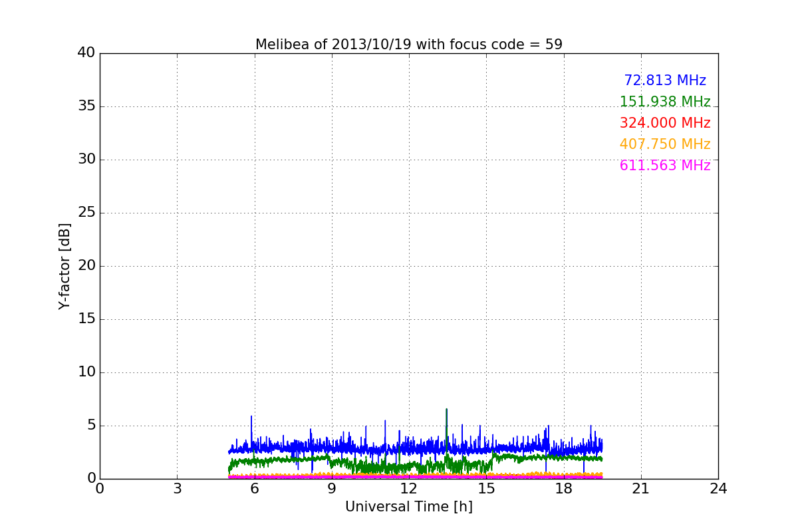This screenshot has width=798, height=532.
Task: Click the 'Universal Time [h]' axis label
Action: [x=409, y=507]
